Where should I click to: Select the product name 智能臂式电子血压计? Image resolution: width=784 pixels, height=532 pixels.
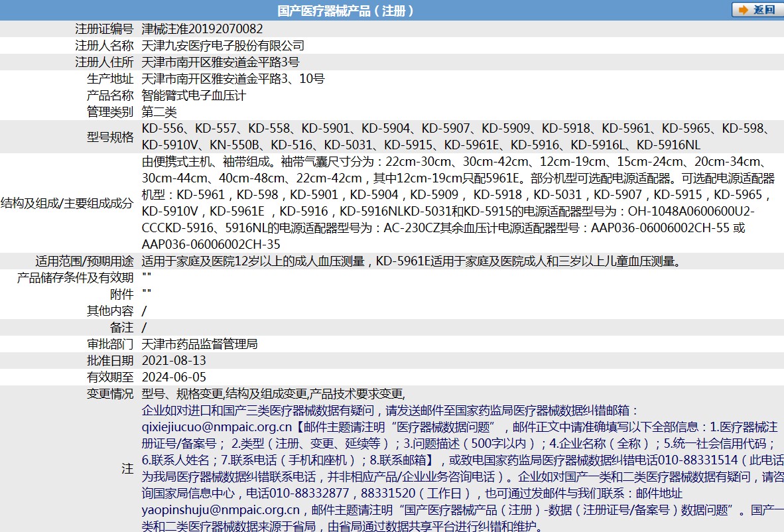pyautogui.click(x=194, y=95)
